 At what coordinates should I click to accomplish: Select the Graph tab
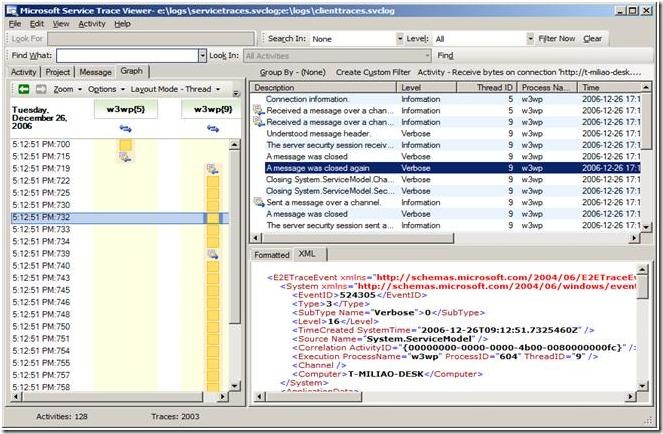(x=132, y=71)
